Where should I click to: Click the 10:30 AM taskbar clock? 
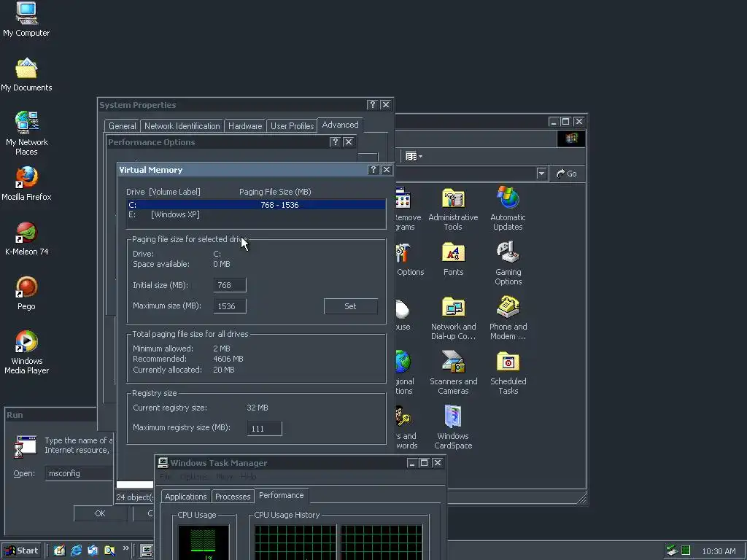[x=719, y=551]
